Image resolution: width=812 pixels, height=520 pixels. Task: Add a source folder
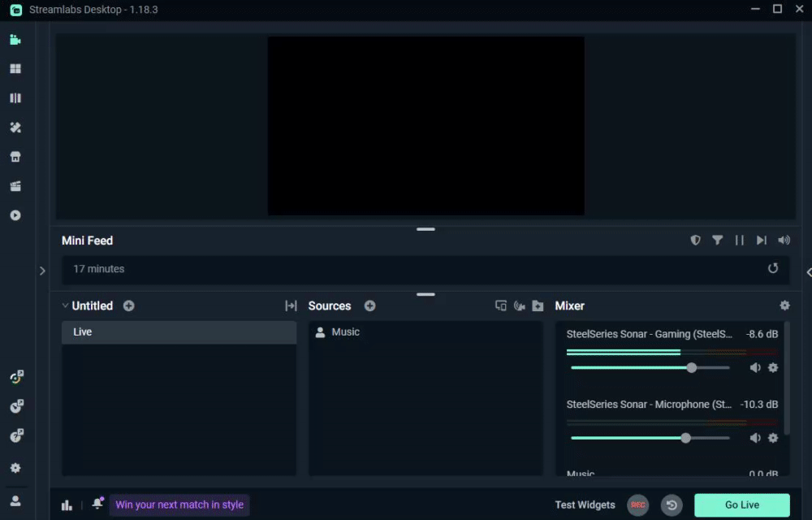538,306
